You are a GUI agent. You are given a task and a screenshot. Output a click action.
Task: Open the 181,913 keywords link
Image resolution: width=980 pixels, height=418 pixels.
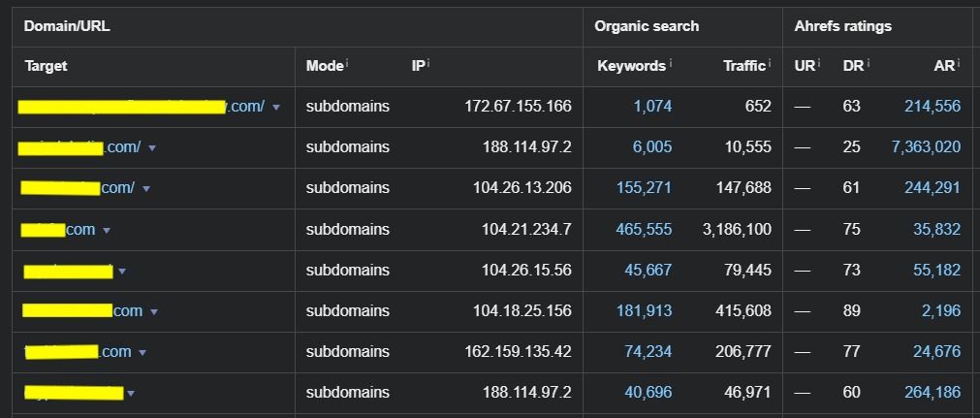(644, 311)
